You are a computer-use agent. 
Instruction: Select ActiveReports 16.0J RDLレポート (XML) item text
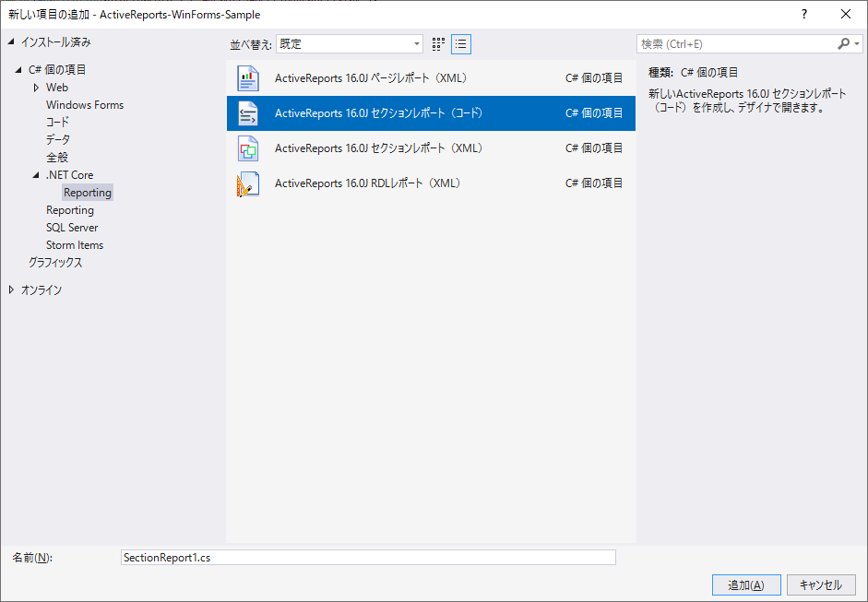point(369,183)
